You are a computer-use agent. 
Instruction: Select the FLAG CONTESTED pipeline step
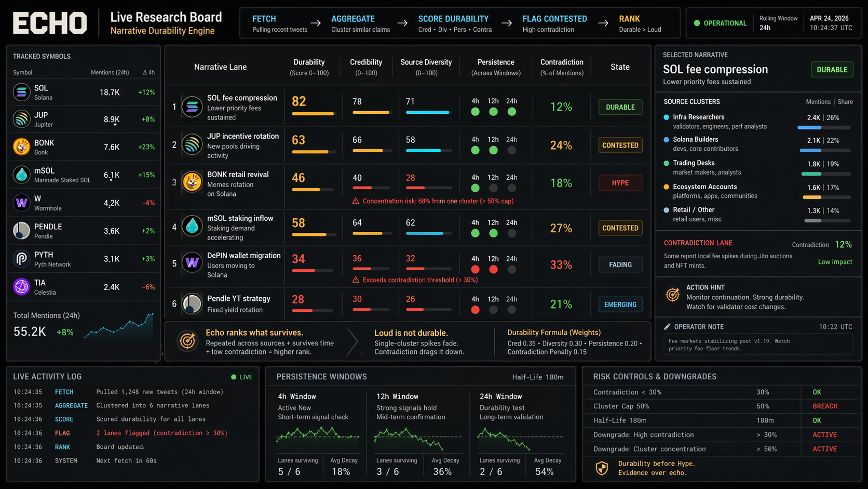tap(554, 24)
